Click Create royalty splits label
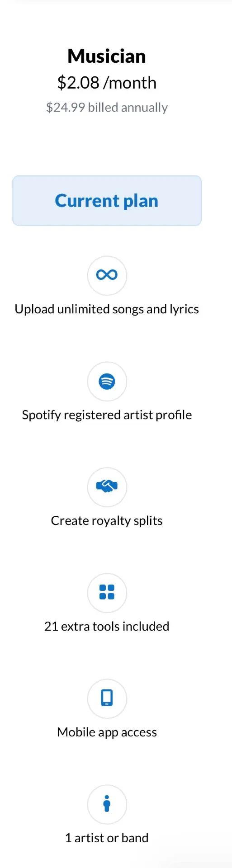The image size is (232, 868). click(x=107, y=521)
